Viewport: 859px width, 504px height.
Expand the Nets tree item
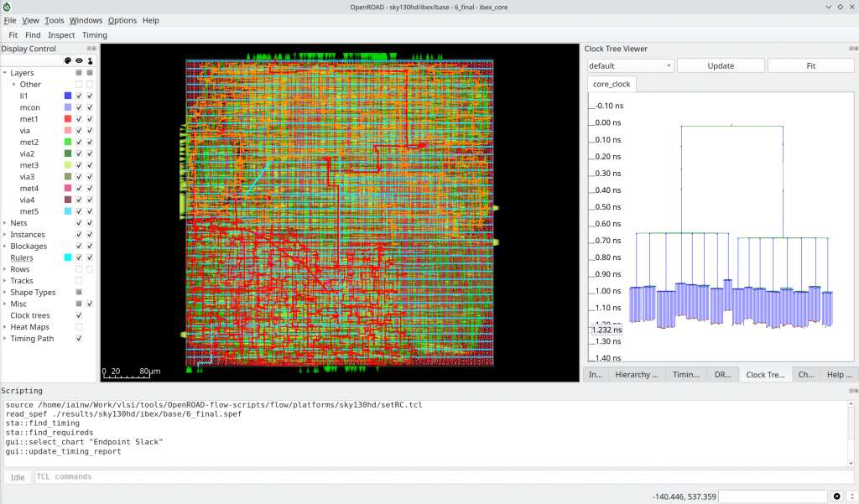coord(7,223)
